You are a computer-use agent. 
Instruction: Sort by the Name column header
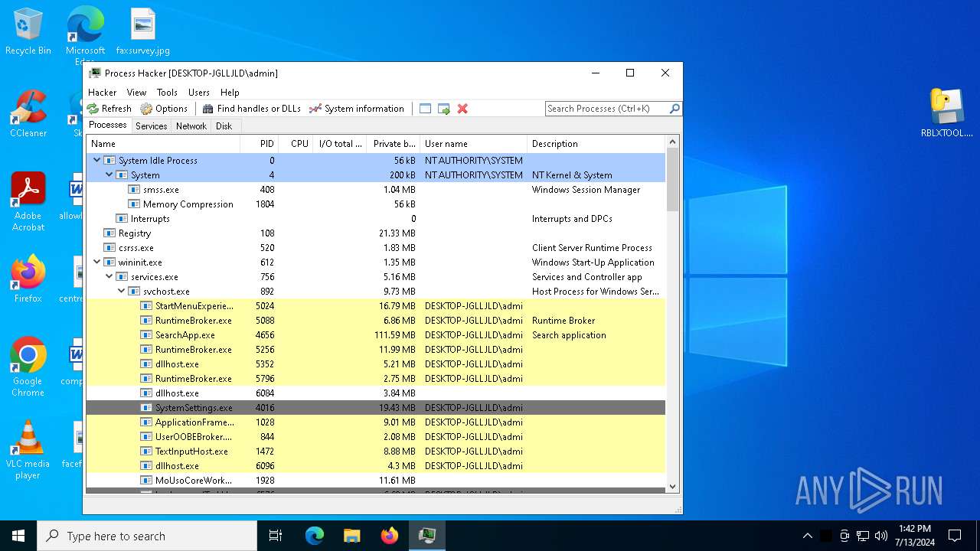163,144
